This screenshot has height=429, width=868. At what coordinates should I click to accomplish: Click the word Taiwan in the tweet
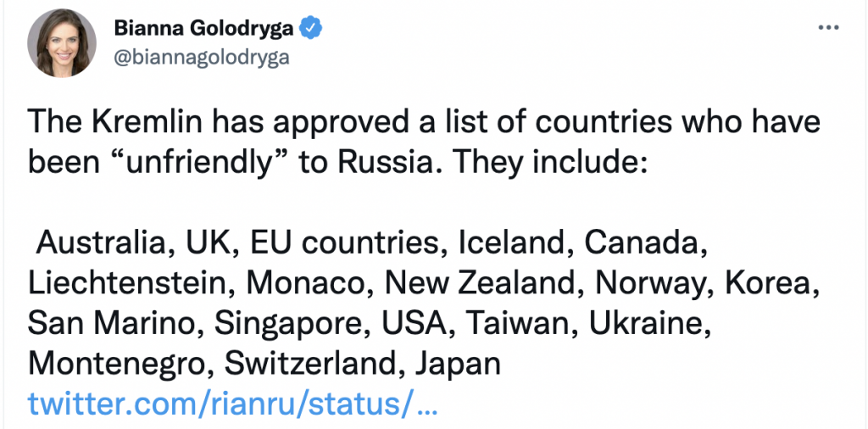[521, 324]
